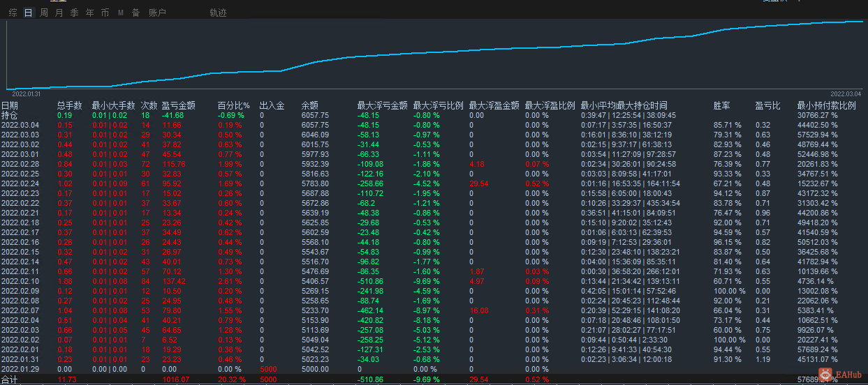Open the 年 yearly tab

[x=89, y=13]
